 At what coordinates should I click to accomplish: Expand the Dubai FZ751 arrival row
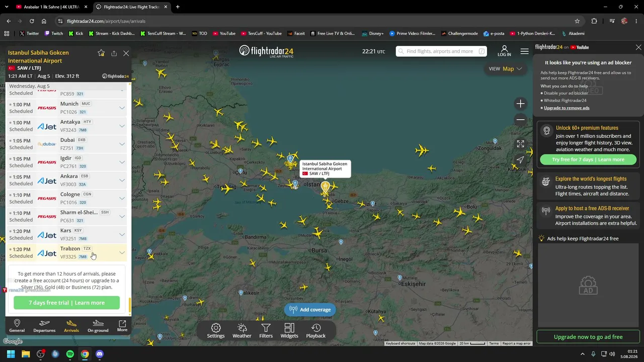coord(122,144)
